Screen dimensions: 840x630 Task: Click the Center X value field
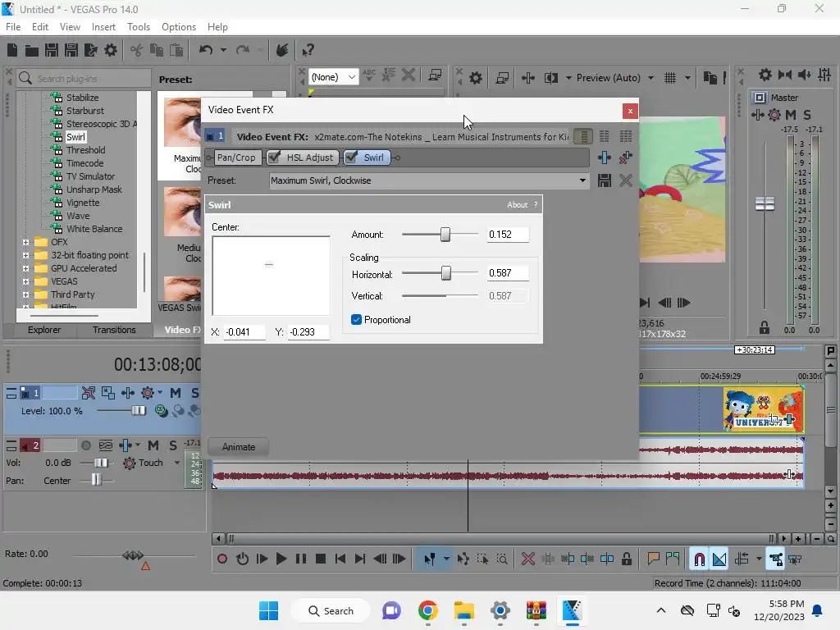click(244, 332)
